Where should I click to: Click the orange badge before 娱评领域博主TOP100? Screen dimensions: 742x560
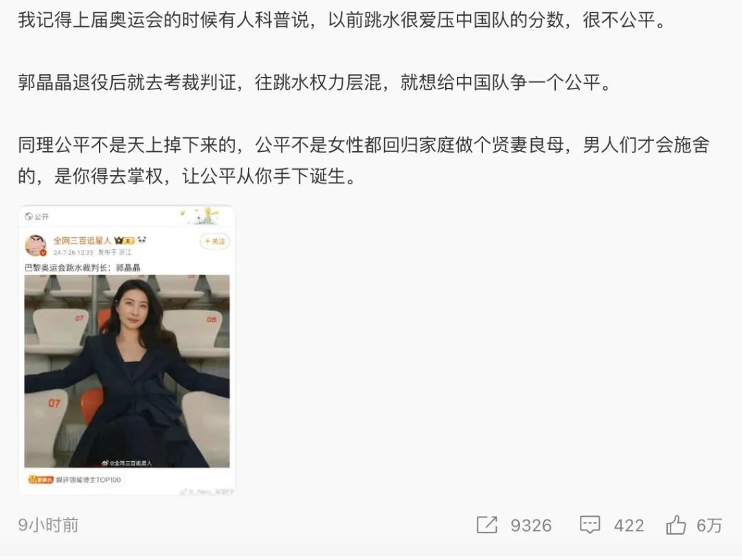coord(41,480)
